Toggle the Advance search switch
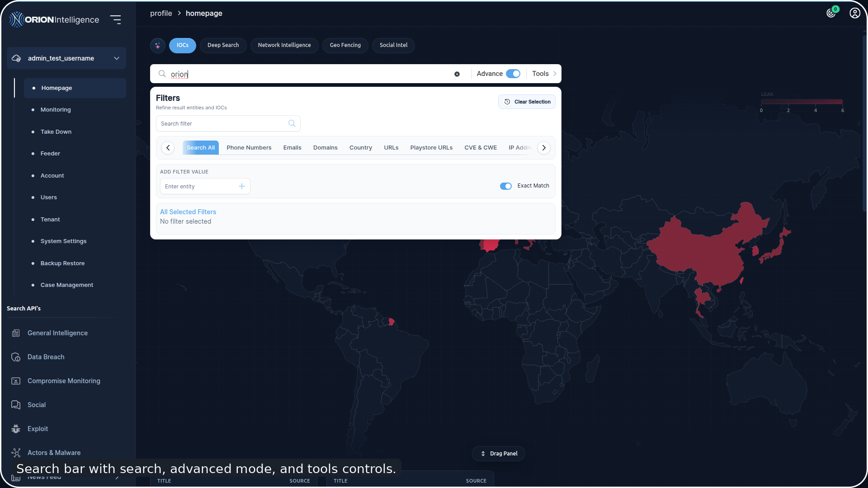 (513, 74)
